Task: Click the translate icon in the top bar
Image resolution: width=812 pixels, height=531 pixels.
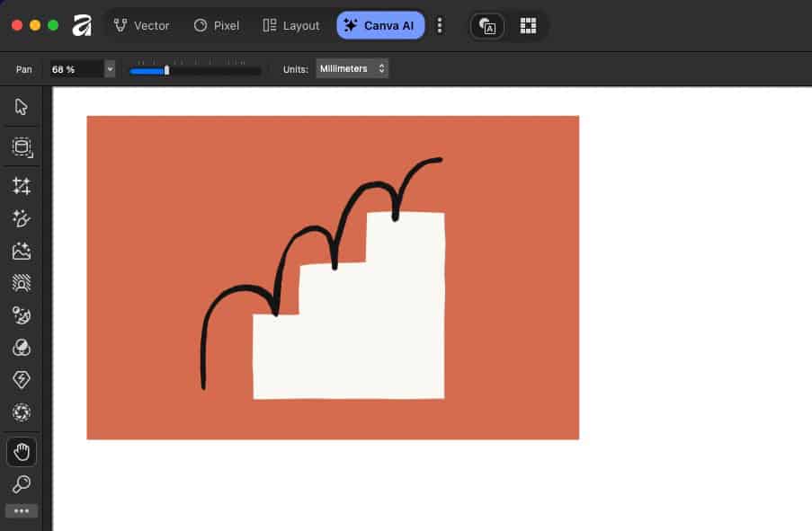Action: tap(486, 25)
